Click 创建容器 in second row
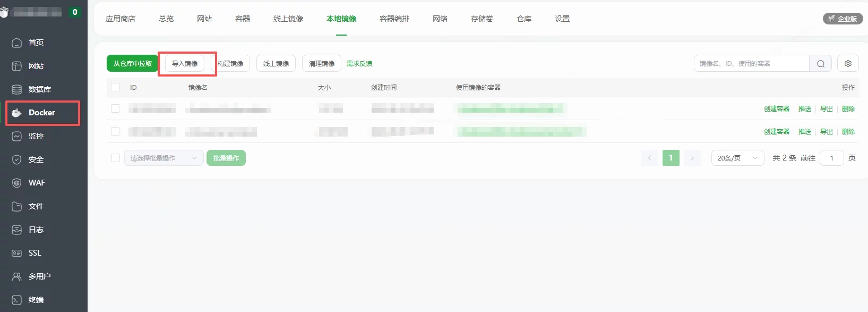The width and height of the screenshot is (868, 312). (x=777, y=131)
